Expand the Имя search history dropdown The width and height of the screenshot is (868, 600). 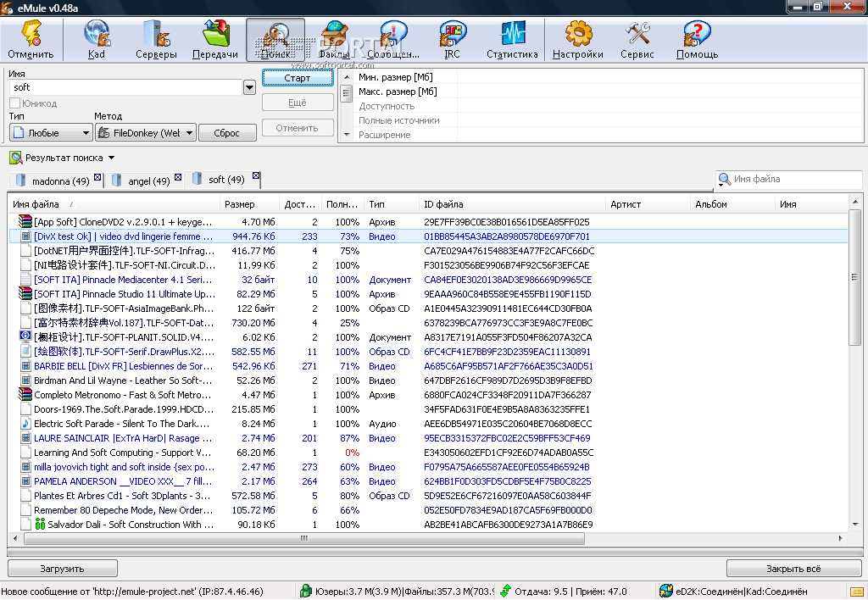point(249,87)
